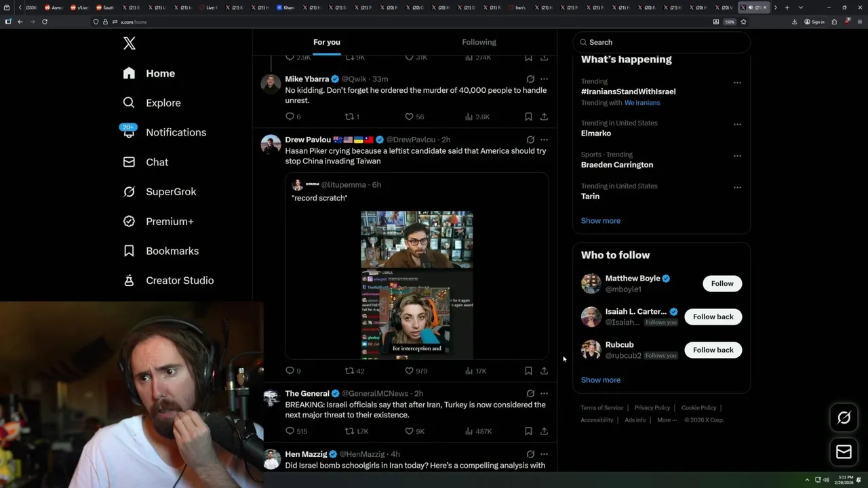This screenshot has width=868, height=488.
Task: Expand the More footer menu
Action: pyautogui.click(x=667, y=420)
